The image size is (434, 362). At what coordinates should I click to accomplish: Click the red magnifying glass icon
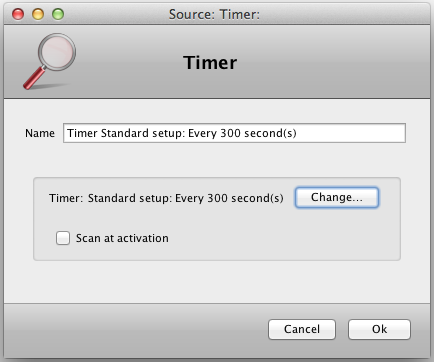click(49, 62)
